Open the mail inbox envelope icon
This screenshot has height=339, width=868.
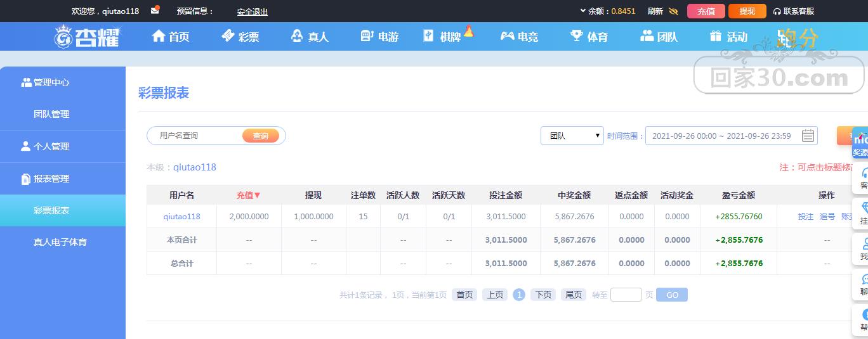(x=155, y=11)
